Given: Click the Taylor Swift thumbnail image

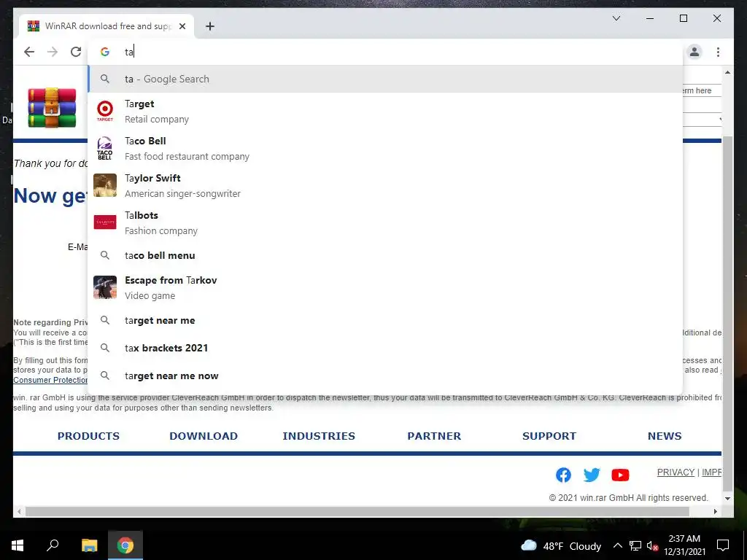Looking at the screenshot, I should pyautogui.click(x=105, y=185).
